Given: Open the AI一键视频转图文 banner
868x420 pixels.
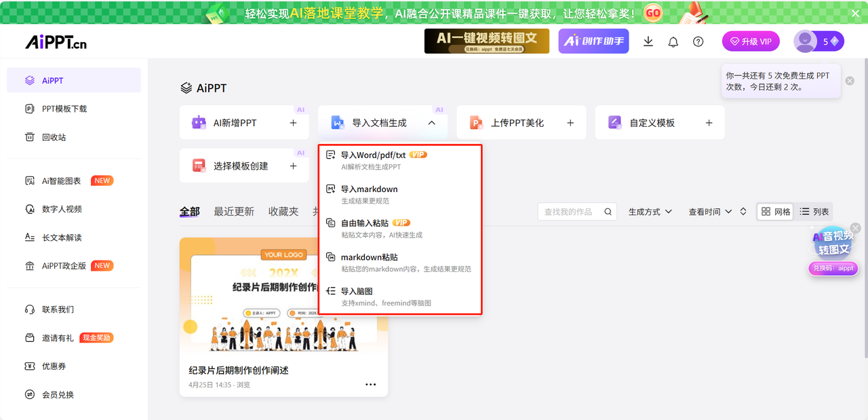Looking at the screenshot, I should point(487,41).
